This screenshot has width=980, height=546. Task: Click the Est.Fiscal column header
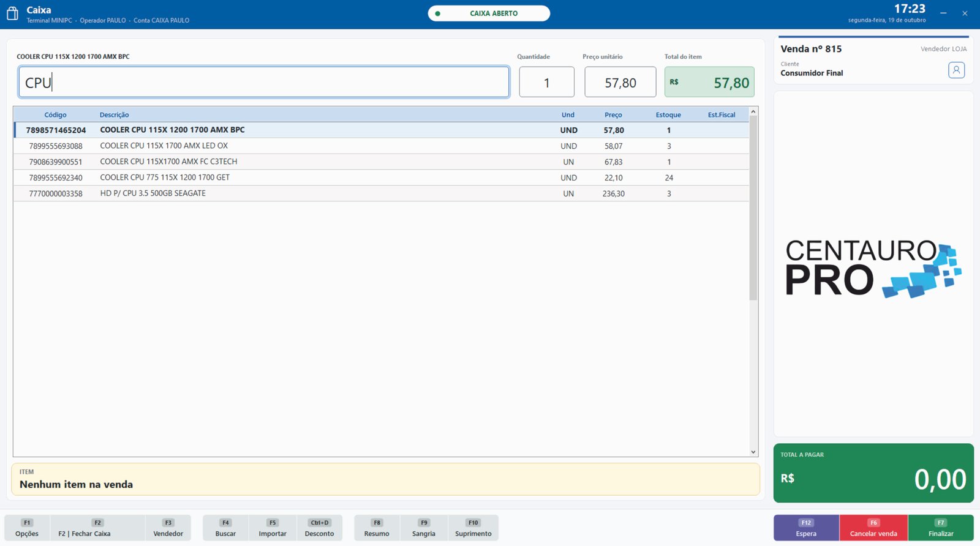click(722, 115)
